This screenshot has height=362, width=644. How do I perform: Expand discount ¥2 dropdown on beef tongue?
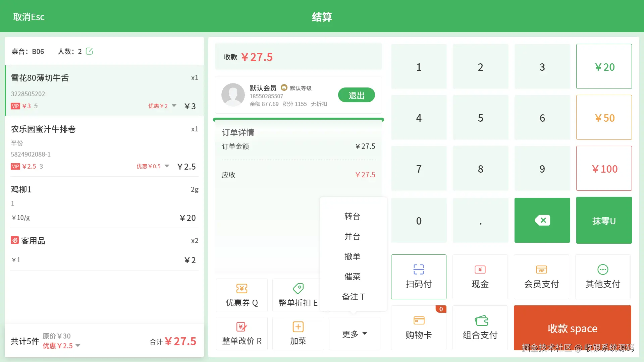pos(174,106)
